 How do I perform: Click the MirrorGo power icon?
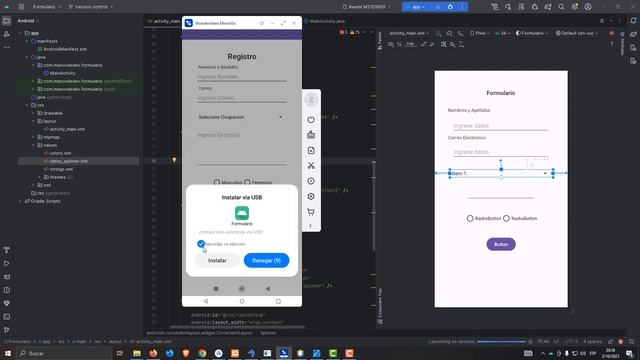pos(311,120)
